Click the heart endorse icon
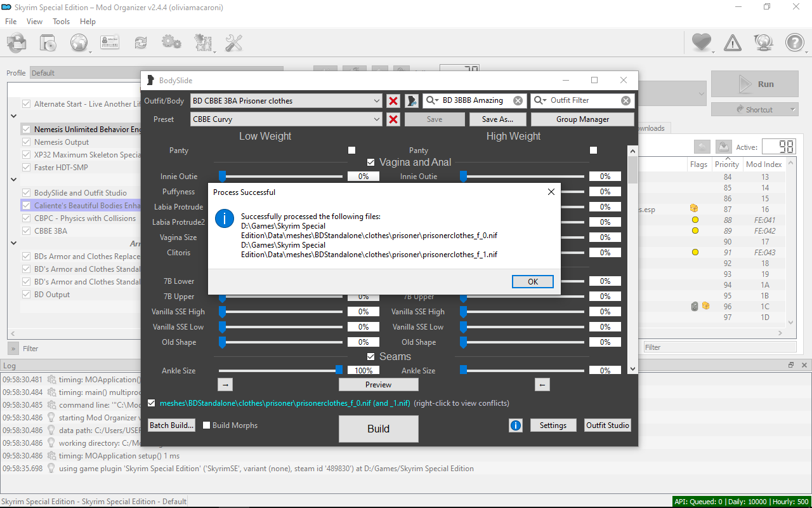Image resolution: width=812 pixels, height=508 pixels. 701,43
